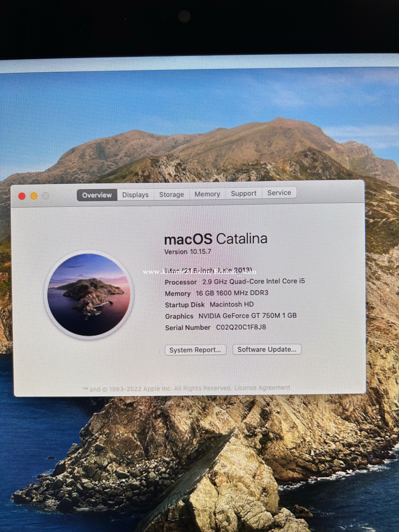Click the Graphics NVIDIA GeForce GT 750M line
This screenshot has height=532, width=399.
[x=231, y=316]
